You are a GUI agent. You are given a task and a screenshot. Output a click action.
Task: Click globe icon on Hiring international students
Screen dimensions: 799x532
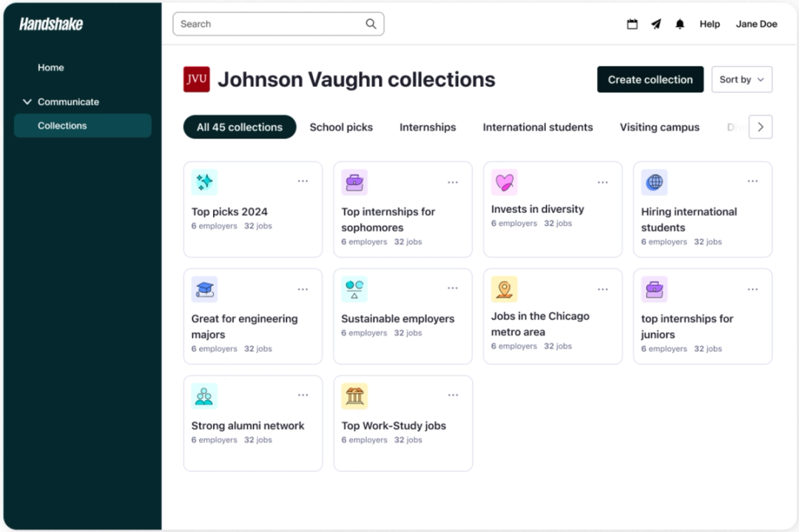654,182
